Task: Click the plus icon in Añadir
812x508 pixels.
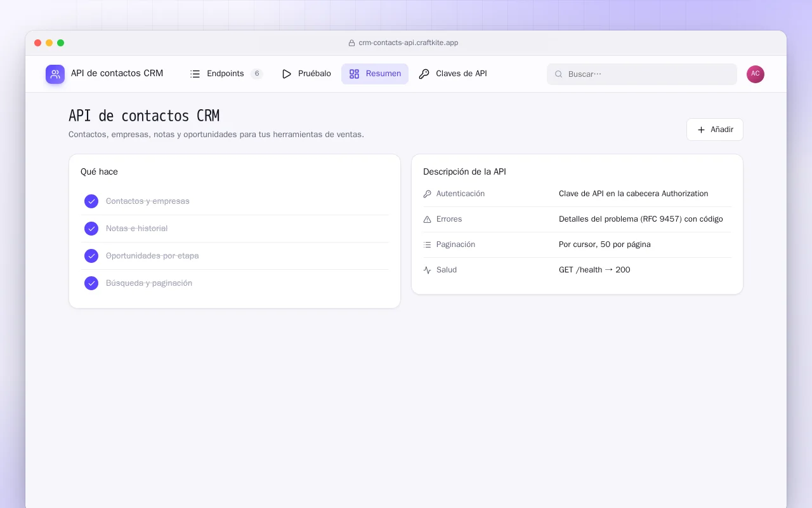Action: 701,130
